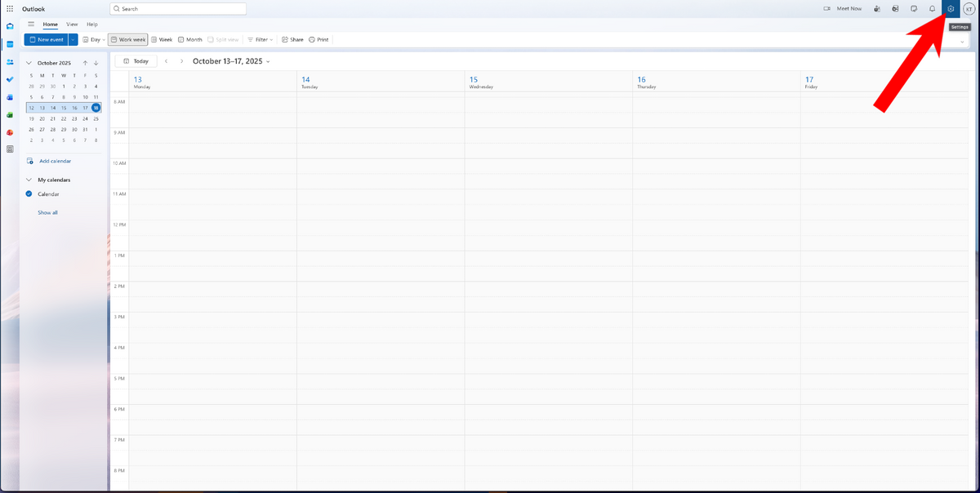Open the Teams icon in header
This screenshot has height=493, width=980.
(876, 9)
